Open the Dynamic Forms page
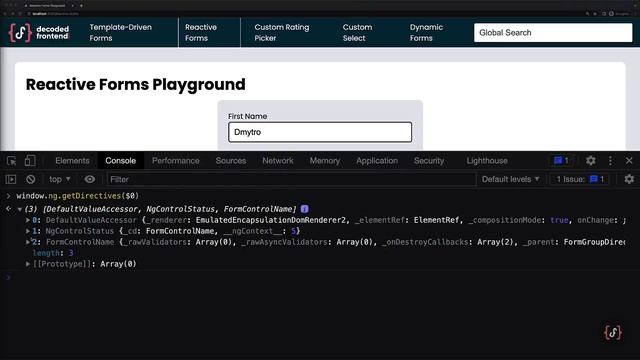Viewport: 640px width, 360px height. (426, 33)
